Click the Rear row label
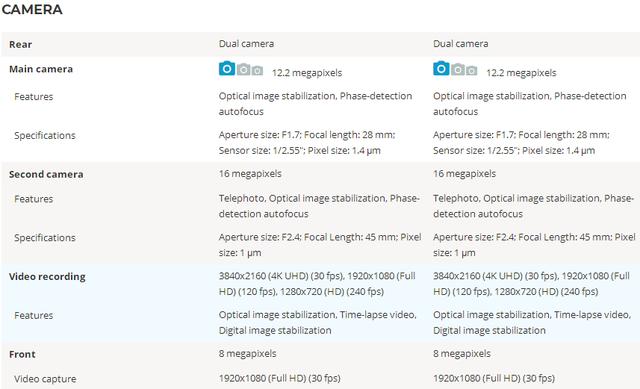640x389 pixels. click(20, 44)
